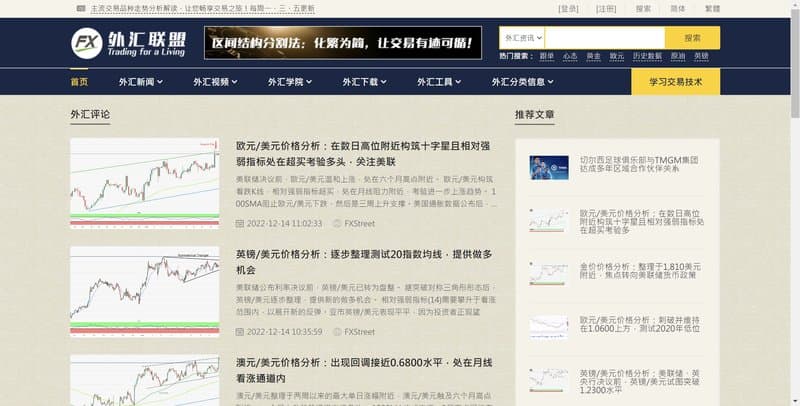Click hot search term 心态
Screen dimensions: 800x406
[570, 56]
